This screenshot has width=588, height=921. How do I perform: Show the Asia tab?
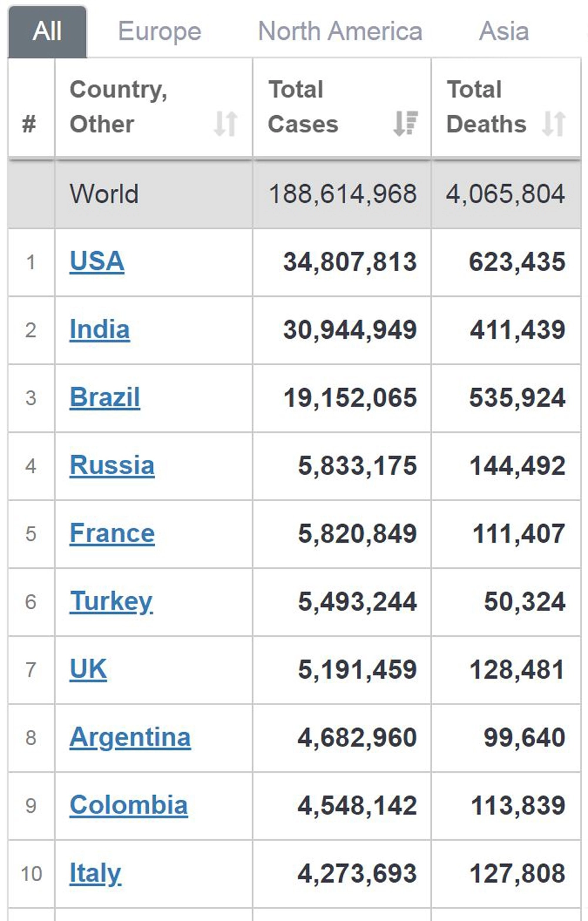(x=504, y=32)
